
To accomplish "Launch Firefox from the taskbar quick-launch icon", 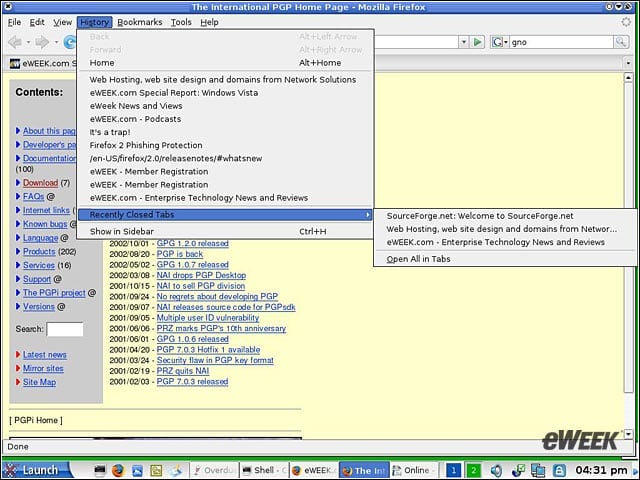I will [x=118, y=470].
